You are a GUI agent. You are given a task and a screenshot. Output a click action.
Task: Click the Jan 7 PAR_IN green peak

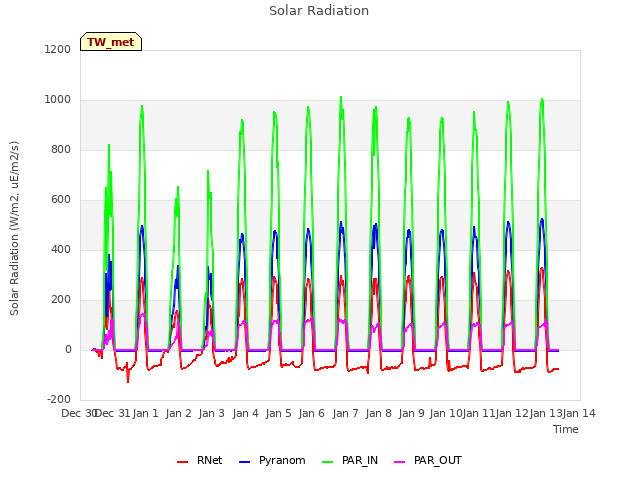click(x=341, y=98)
